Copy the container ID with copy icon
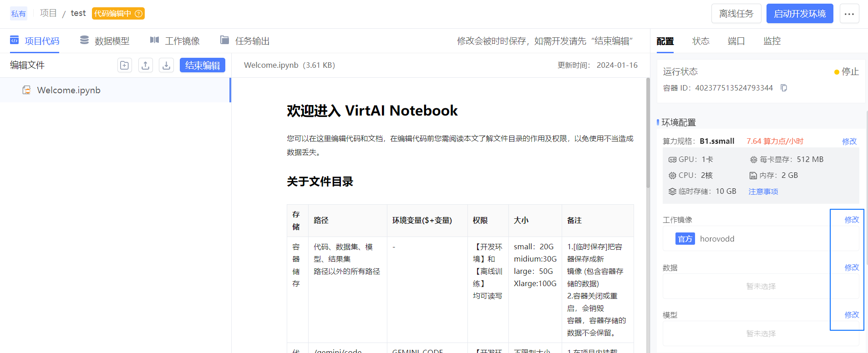Image resolution: width=868 pixels, height=353 pixels. pyautogui.click(x=784, y=88)
